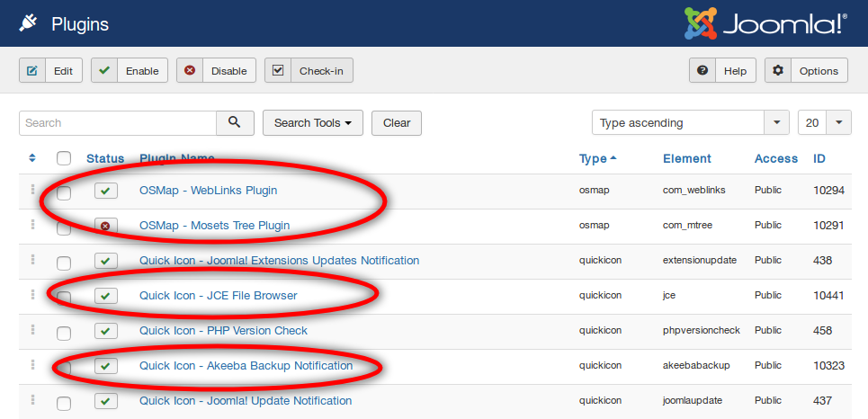Toggle status of Quick Icon - PHP Version Check
This screenshot has width=868, height=419.
coord(106,331)
